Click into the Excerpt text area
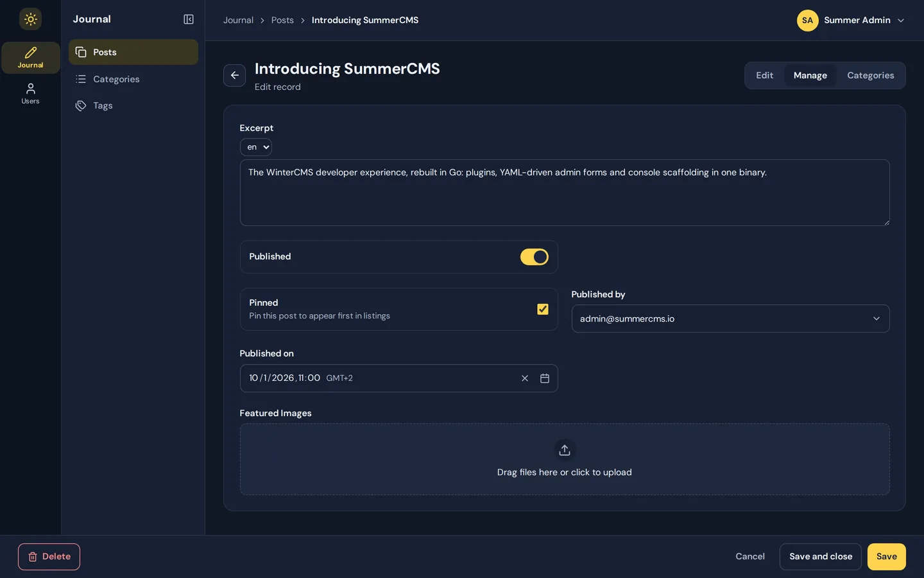The image size is (924, 578). point(565,193)
